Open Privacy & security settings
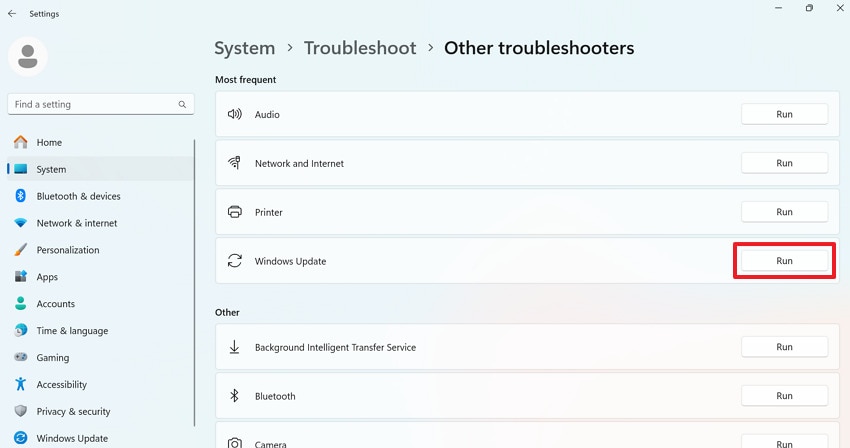The image size is (850, 448). 101,411
